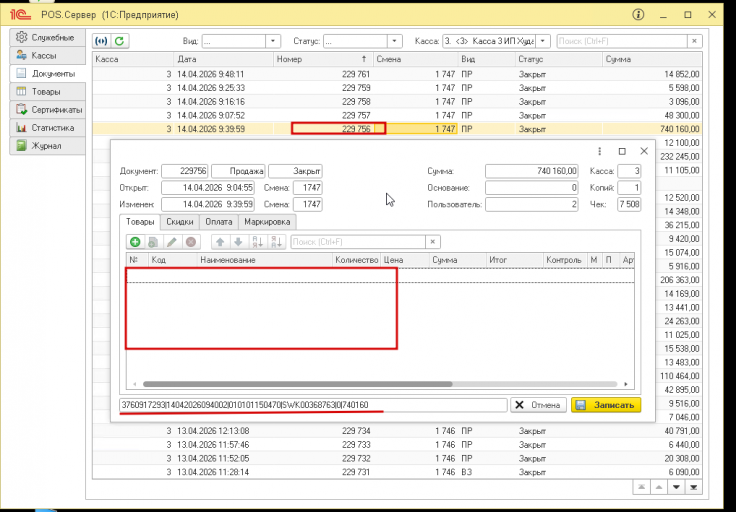Open the Маркировка tab
Screen dimensions: 736x512
click(267, 222)
